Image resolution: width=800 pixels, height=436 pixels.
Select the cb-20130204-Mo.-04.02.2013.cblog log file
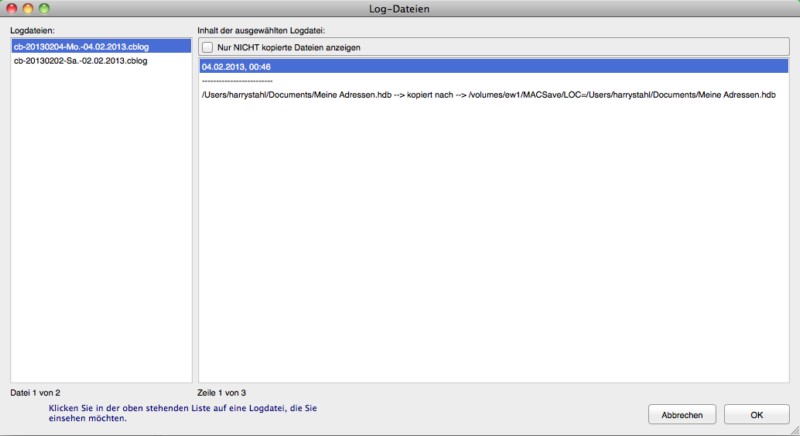[x=80, y=47]
